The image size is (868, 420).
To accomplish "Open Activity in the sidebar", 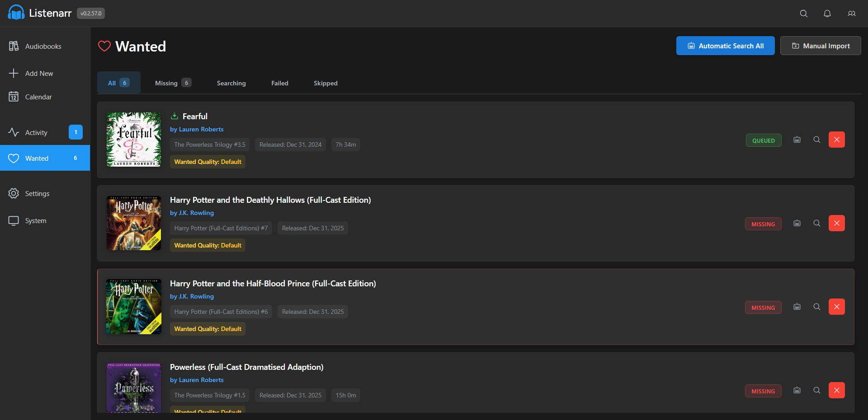I will (45, 132).
